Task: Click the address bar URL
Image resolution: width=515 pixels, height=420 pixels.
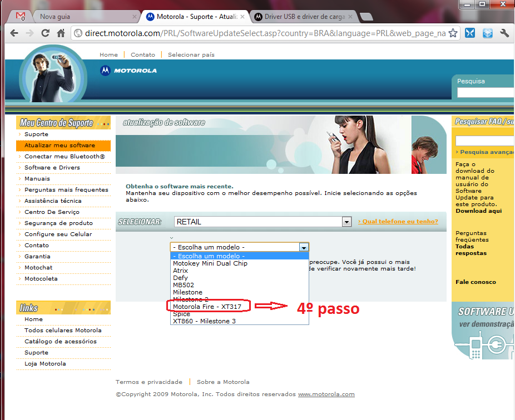Action: [x=265, y=33]
